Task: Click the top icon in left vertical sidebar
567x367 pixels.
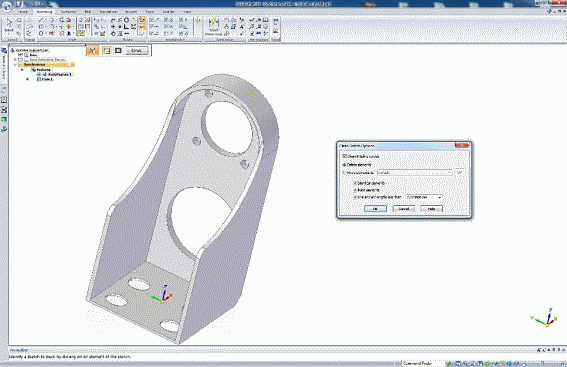Action: [x=4, y=51]
